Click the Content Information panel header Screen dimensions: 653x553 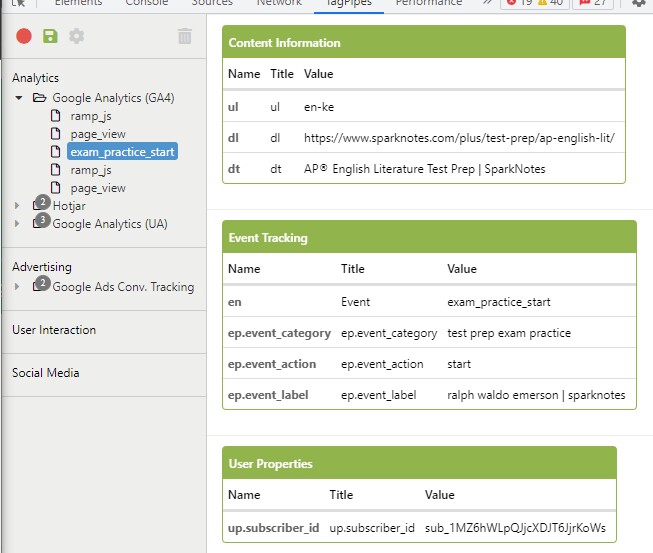(424, 42)
